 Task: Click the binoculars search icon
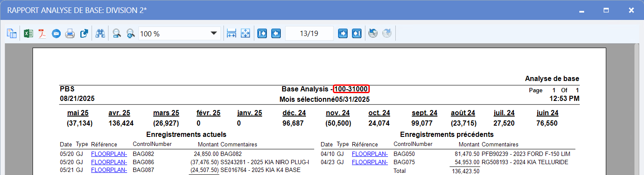point(100,33)
